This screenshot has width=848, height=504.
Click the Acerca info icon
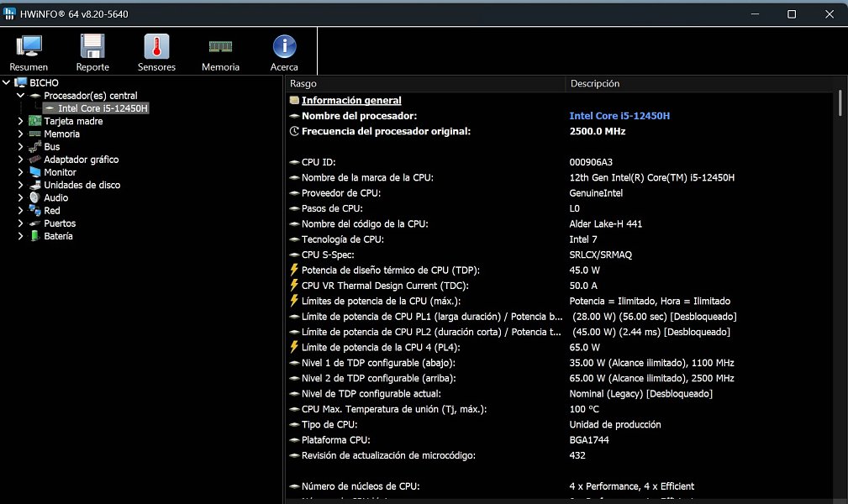click(x=284, y=46)
